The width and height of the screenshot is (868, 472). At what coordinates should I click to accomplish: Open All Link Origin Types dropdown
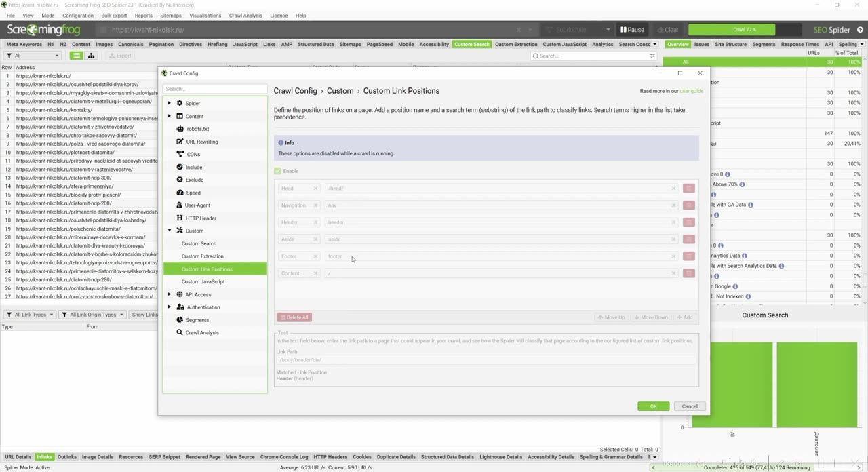pos(92,315)
